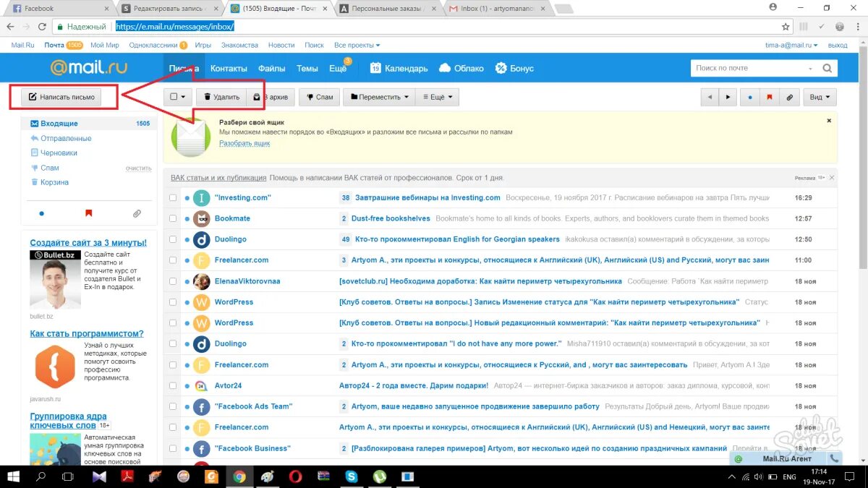Viewport: 868px width, 488px height.
Task: Click the Avtor24 sender avatar
Action: coord(202,386)
